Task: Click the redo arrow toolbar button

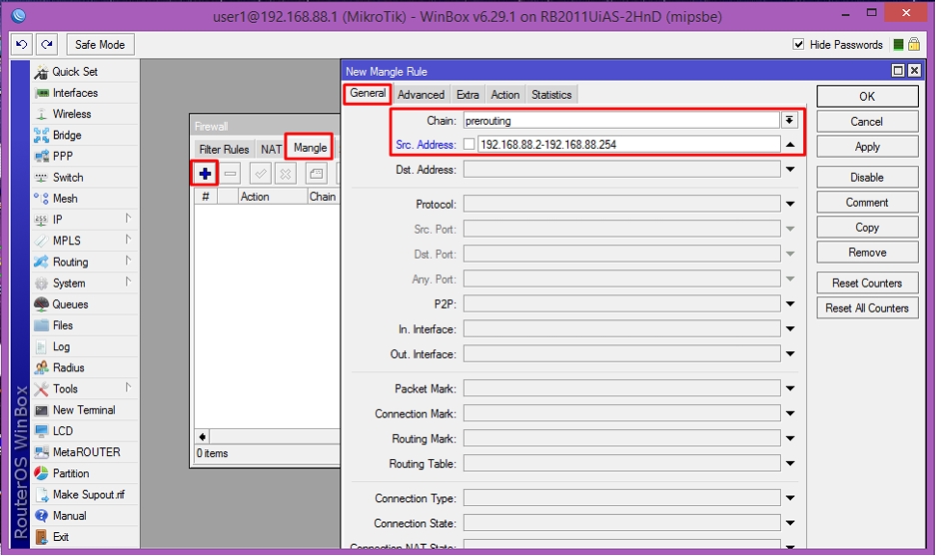Action: click(x=47, y=44)
